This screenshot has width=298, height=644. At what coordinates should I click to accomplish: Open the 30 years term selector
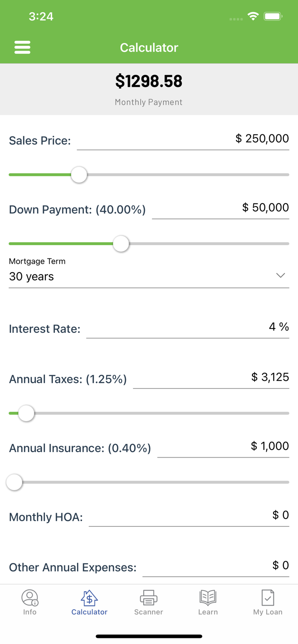pos(31,276)
